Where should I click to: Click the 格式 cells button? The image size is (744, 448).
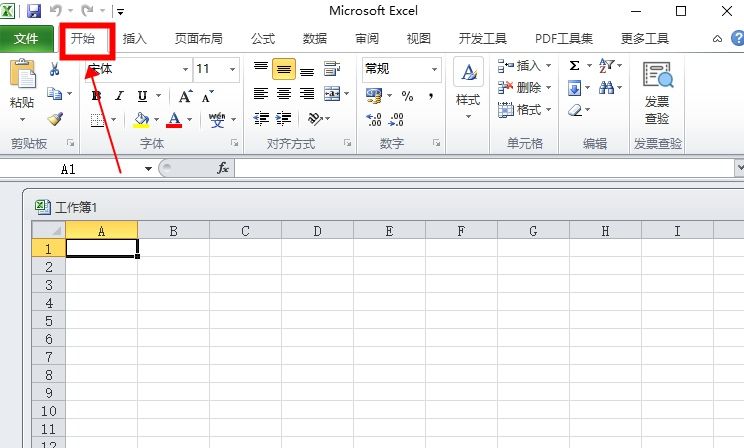(x=524, y=110)
